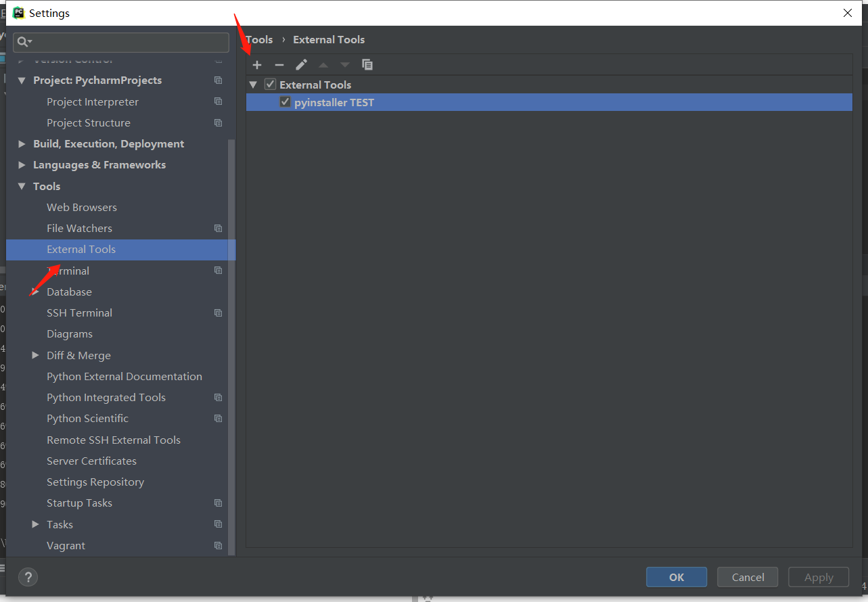868x602 pixels.
Task: Click project-level icon beside Startup Tasks
Action: [218, 503]
